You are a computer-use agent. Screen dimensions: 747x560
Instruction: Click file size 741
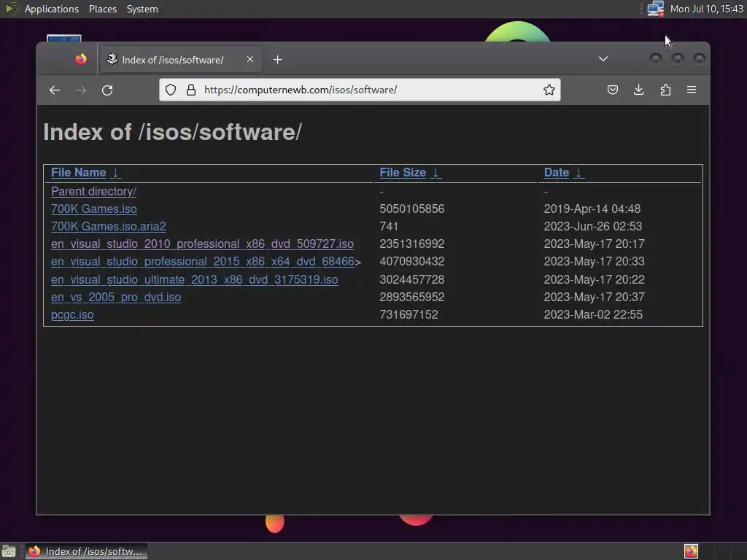389,227
